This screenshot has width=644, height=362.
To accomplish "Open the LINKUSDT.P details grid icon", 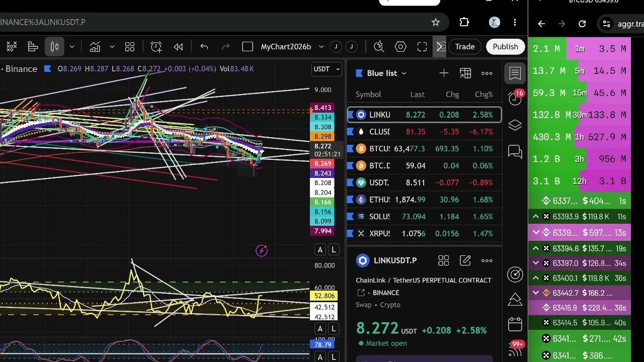I will (x=443, y=260).
